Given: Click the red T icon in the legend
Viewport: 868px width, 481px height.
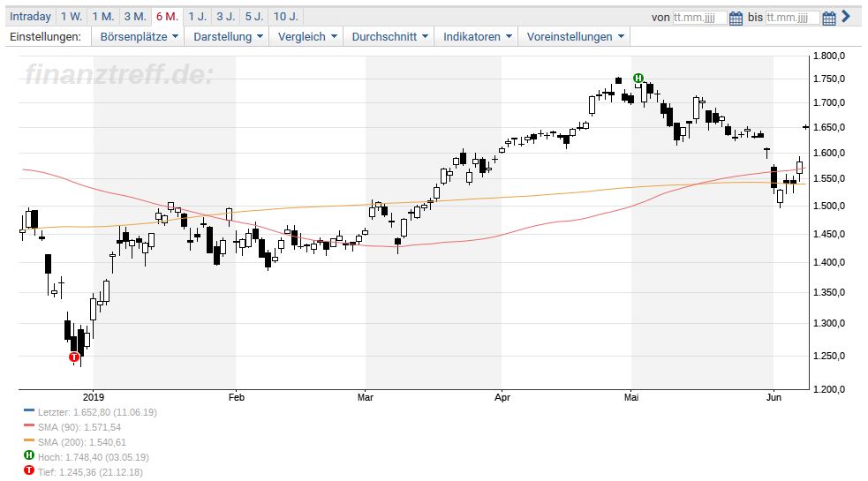Looking at the screenshot, I should 29,470.
